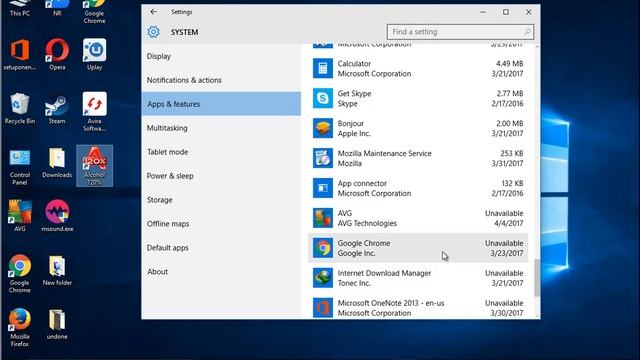Select the Downloads folder on desktop
Screen dimensions: 640x360
[57, 163]
